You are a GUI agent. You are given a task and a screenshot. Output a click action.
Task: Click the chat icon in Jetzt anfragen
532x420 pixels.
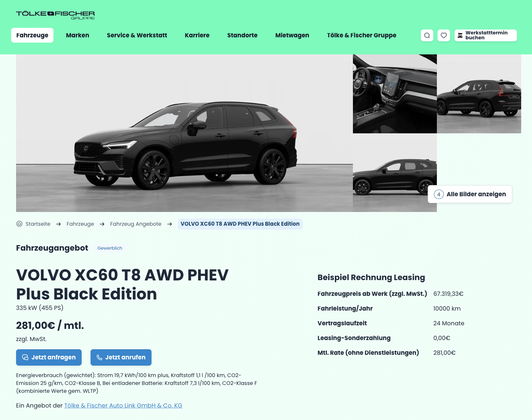click(25, 357)
